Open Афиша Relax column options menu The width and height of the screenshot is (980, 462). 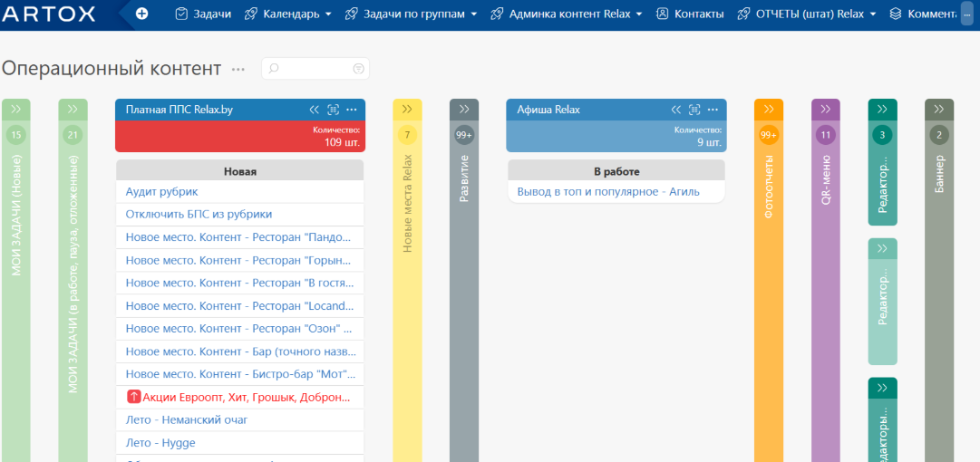[x=713, y=110]
